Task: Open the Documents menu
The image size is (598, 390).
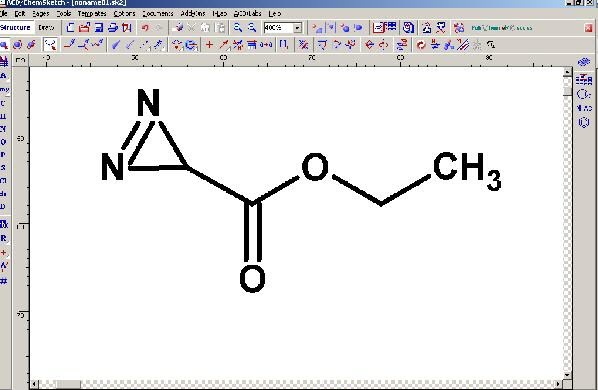Action: coord(158,14)
